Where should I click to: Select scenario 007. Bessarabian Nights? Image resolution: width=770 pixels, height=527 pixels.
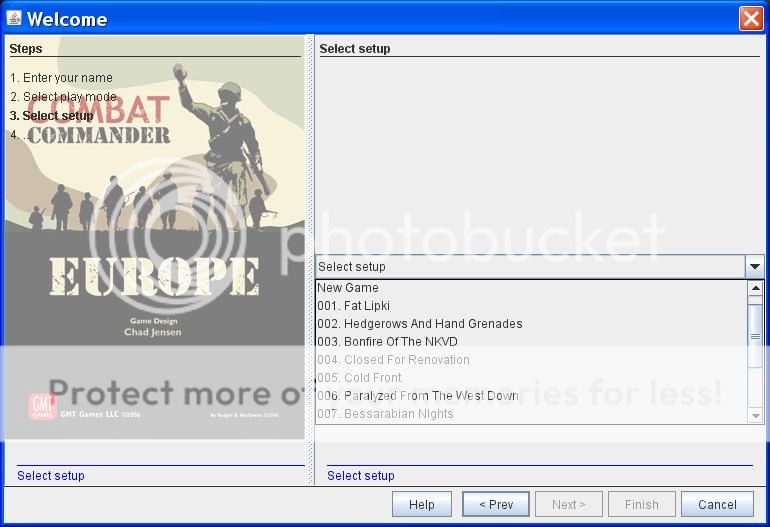pos(531,414)
